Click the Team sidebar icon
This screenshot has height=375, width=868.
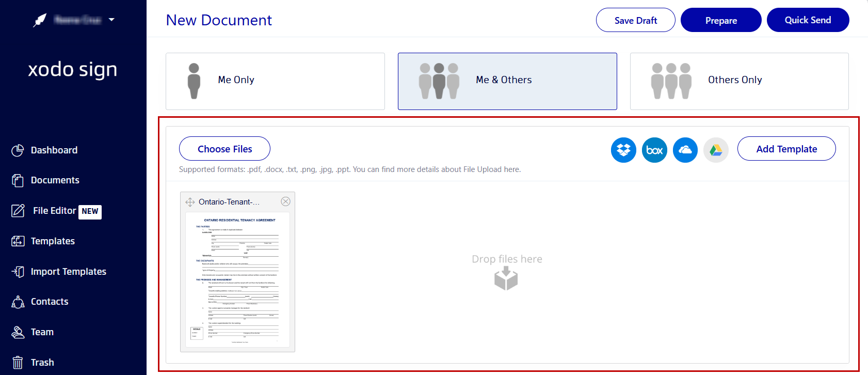coord(18,332)
